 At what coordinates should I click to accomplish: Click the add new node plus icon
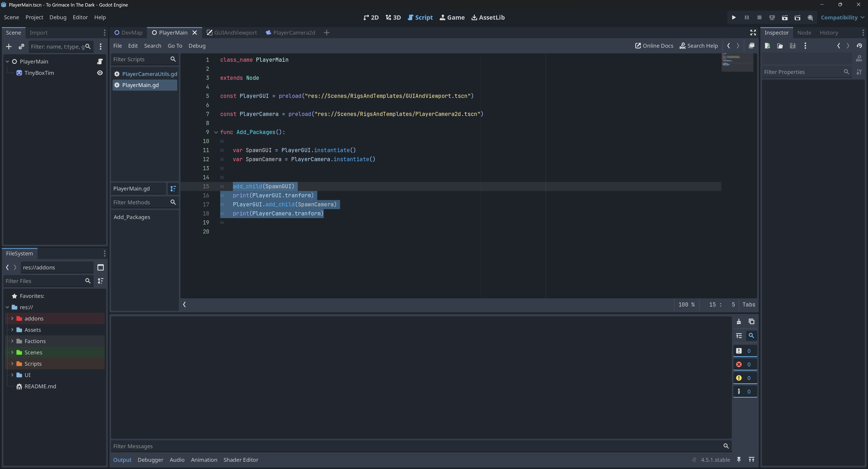tap(9, 47)
